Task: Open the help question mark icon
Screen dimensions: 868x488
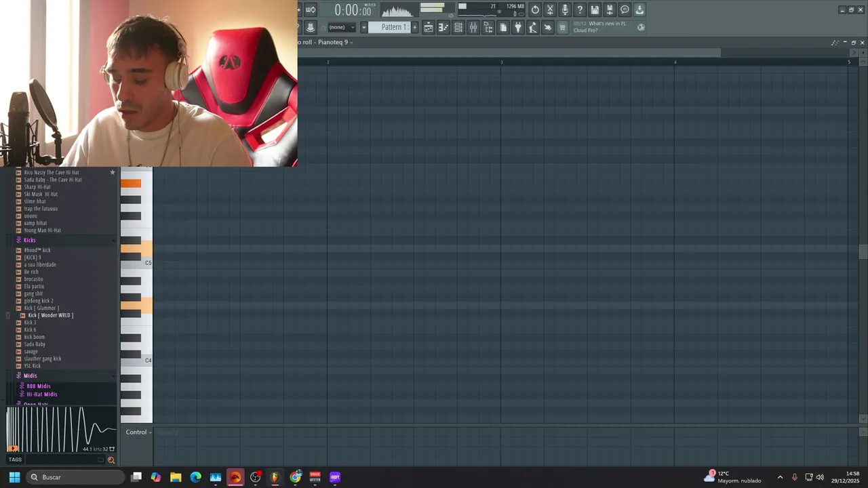Action: tap(580, 9)
